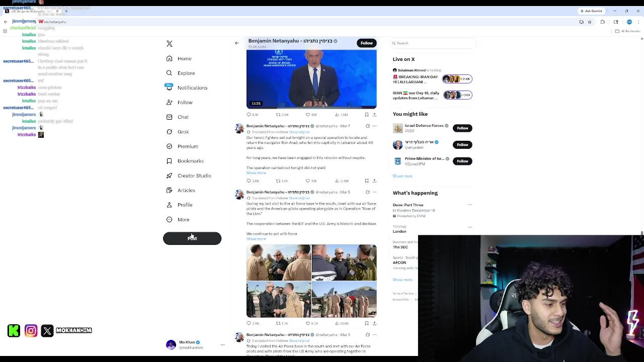This screenshot has height=362, width=644.
Task: Open the All Bookmarks folder
Action: 628,31
